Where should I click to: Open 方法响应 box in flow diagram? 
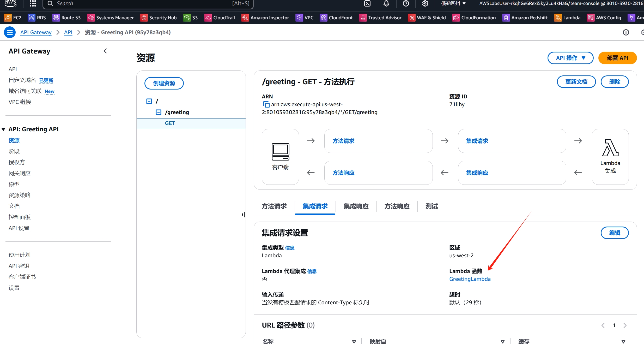(x=378, y=173)
